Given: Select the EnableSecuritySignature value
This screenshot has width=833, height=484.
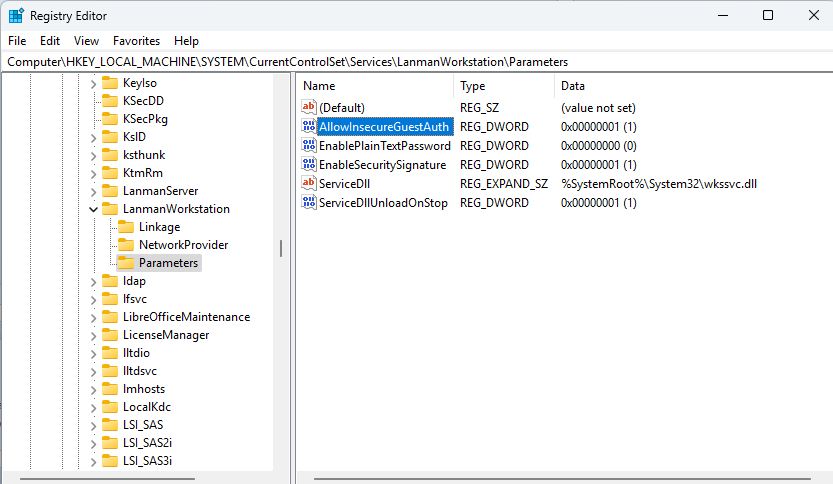Looking at the screenshot, I should point(381,165).
